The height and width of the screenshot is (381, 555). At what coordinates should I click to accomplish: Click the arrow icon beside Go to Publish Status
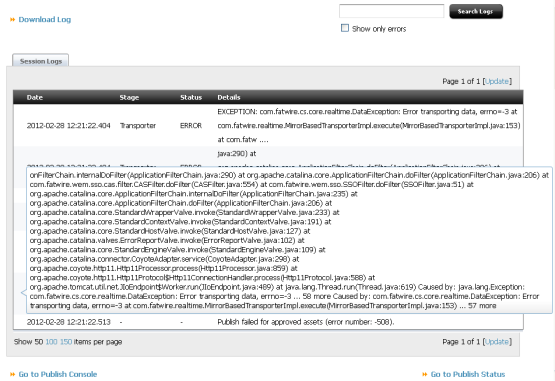425,374
